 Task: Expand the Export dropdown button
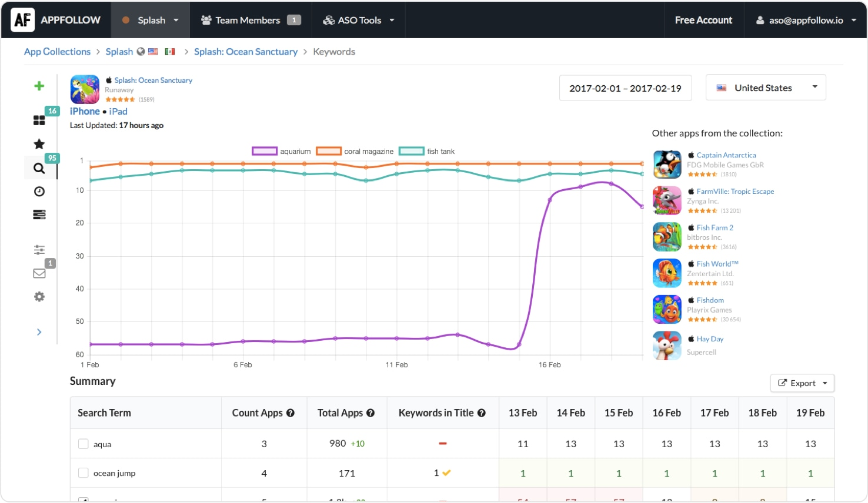pyautogui.click(x=802, y=383)
